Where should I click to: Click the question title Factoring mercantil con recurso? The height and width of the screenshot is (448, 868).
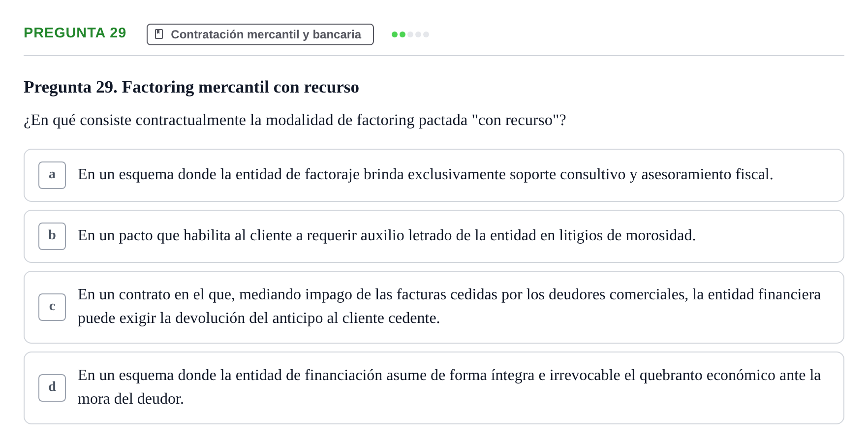[191, 87]
